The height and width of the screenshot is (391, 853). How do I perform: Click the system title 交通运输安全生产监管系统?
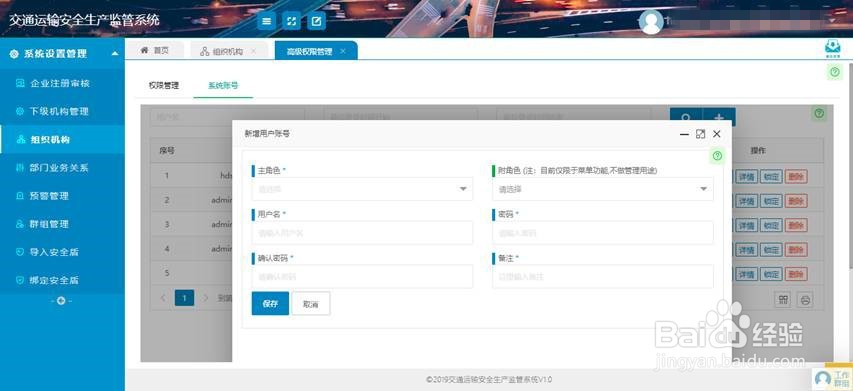[x=84, y=21]
